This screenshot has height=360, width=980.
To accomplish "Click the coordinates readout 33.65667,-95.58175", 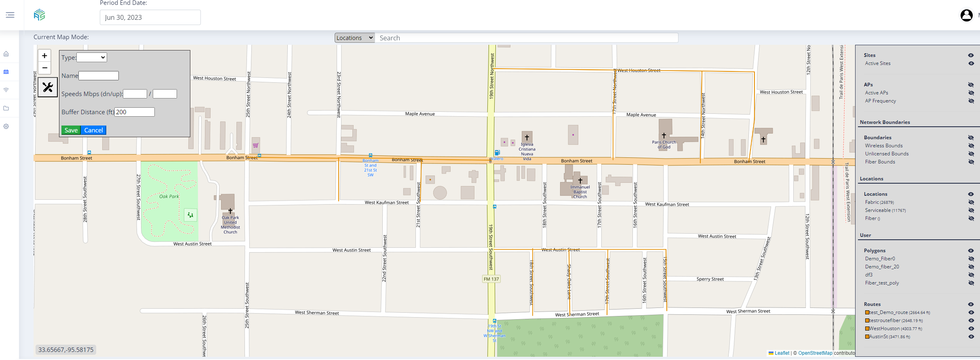I will click(x=66, y=350).
